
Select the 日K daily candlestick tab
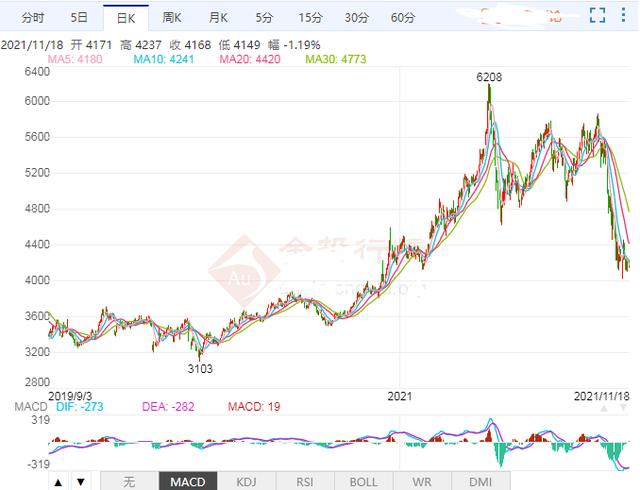(x=126, y=18)
